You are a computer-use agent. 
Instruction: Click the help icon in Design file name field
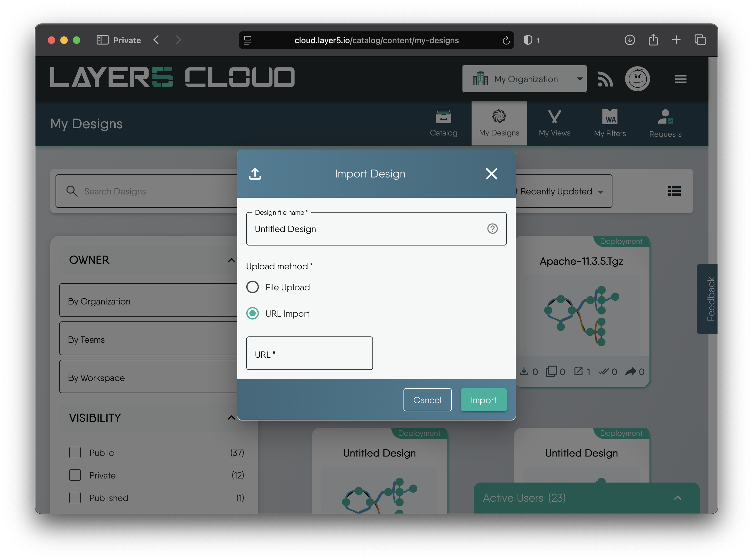click(492, 229)
